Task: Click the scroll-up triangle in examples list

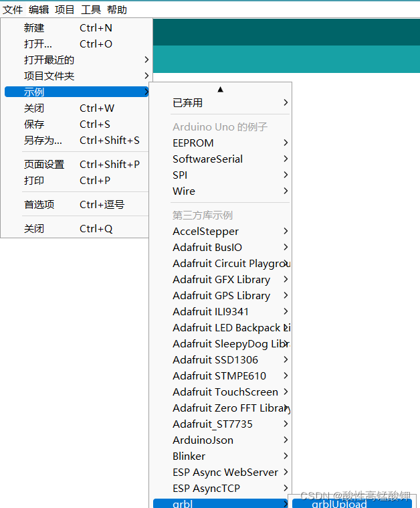Action: point(221,90)
